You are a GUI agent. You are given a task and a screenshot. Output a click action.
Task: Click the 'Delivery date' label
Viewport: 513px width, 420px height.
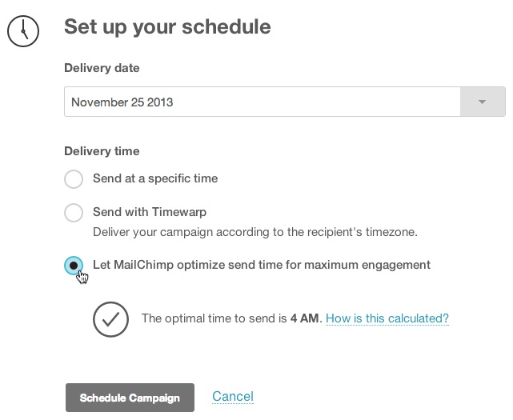[x=102, y=68]
